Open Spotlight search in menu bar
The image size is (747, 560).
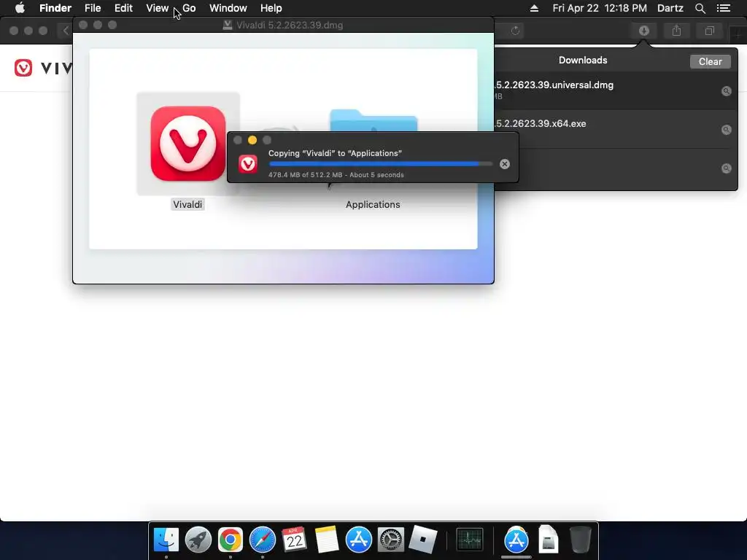tap(700, 8)
